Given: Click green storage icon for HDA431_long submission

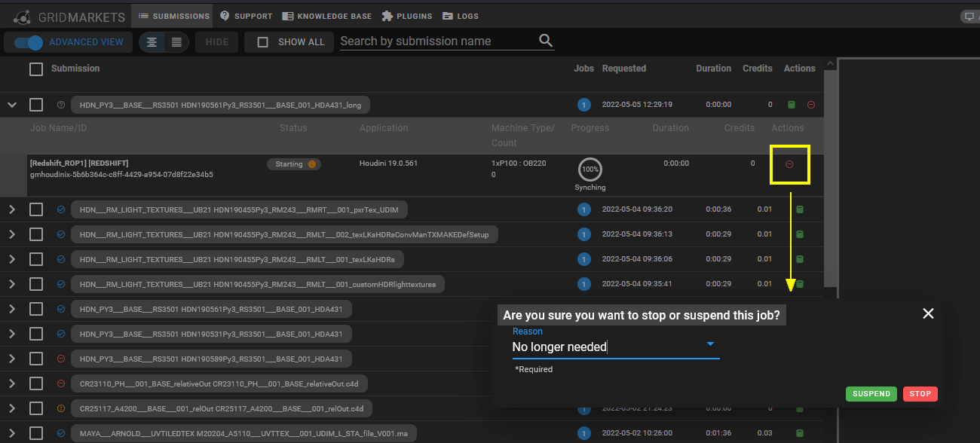Looking at the screenshot, I should coord(792,105).
